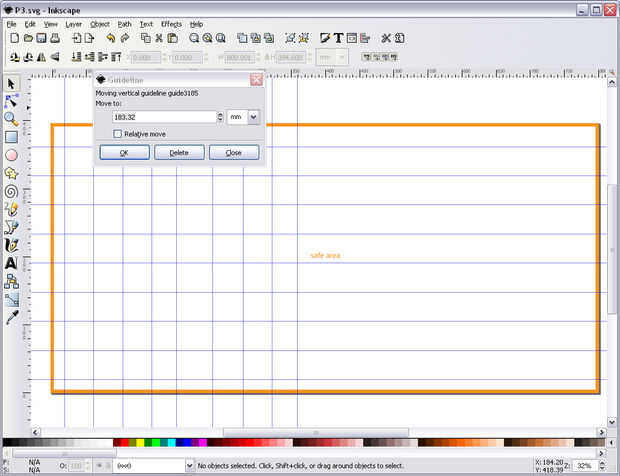Select the Pencil freehand tool
This screenshot has height=476, width=620.
(11, 209)
